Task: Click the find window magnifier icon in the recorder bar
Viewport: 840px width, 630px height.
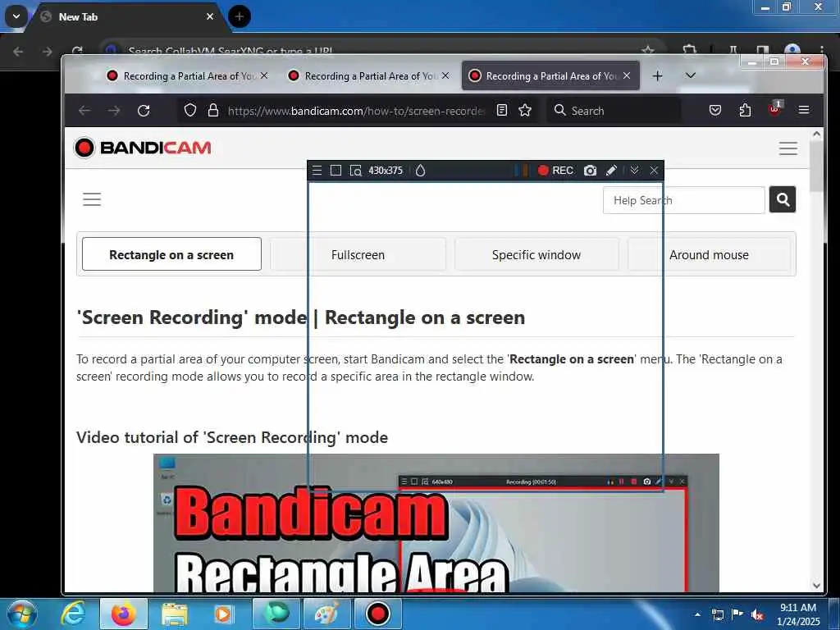Action: coord(355,171)
